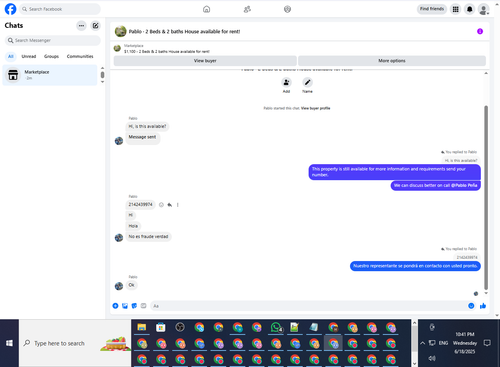
Task: Click the taskbar icons scroll-down arrow
Action: 414,364
